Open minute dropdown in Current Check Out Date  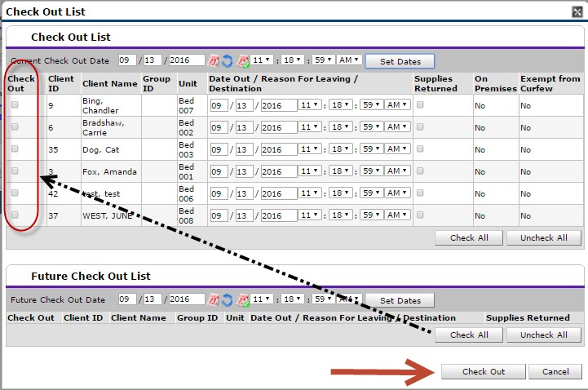(x=293, y=60)
